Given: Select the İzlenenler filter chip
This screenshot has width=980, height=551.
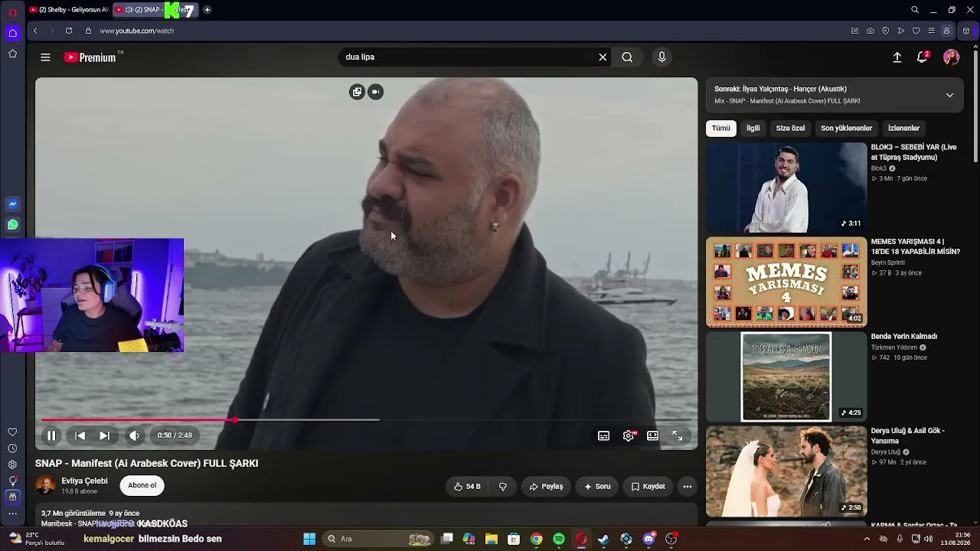Looking at the screenshot, I should (903, 129).
